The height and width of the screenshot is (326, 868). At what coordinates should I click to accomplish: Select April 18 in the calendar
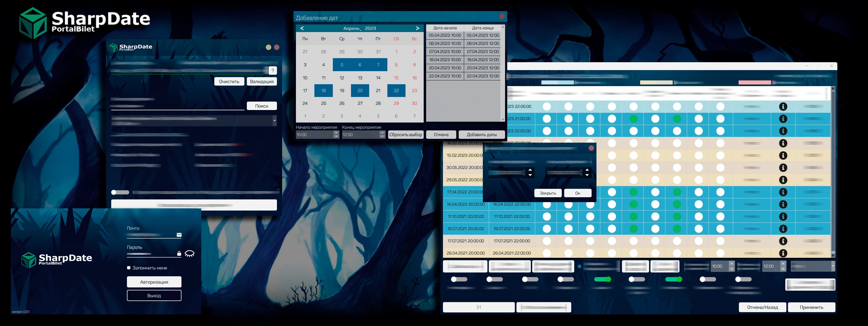tap(324, 91)
